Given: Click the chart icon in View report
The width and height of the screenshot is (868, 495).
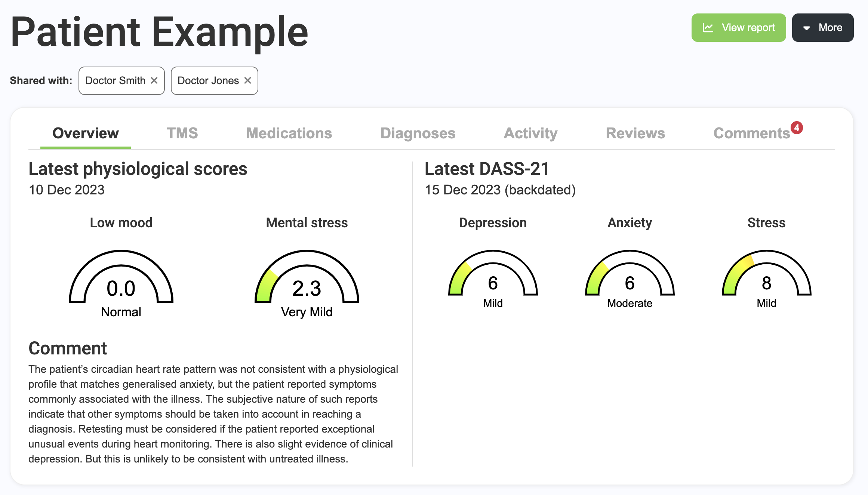Looking at the screenshot, I should [x=708, y=28].
